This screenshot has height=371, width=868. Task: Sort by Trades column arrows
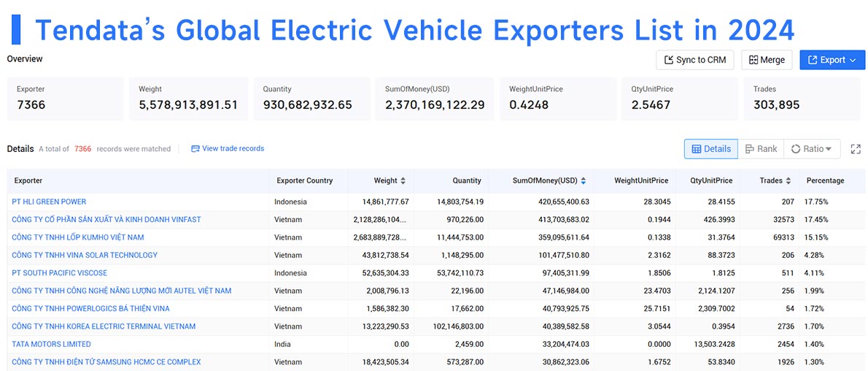coord(788,181)
